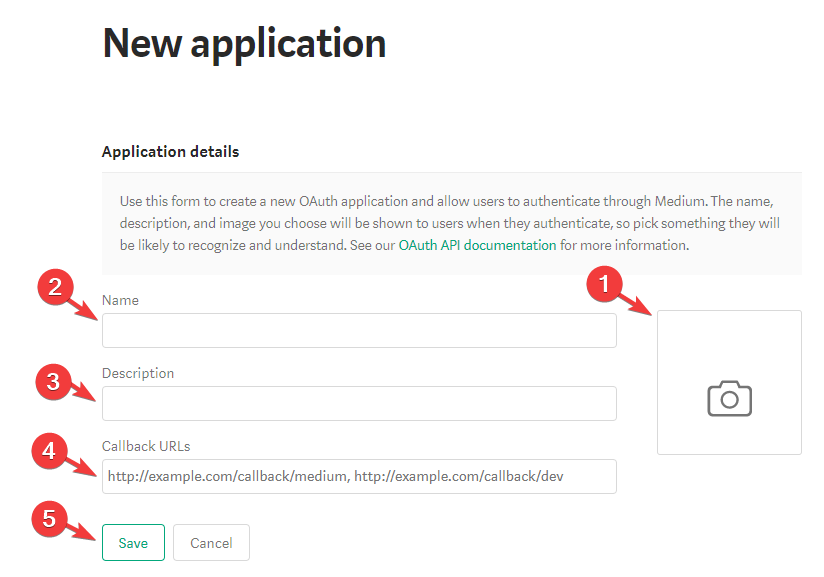Cancel the new application form
The image size is (824, 577).
pyautogui.click(x=211, y=542)
